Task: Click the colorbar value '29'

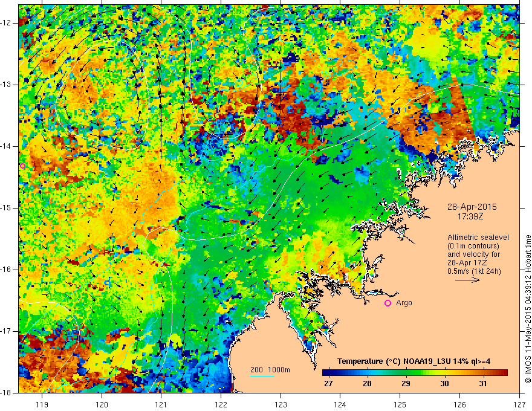Action: click(406, 384)
